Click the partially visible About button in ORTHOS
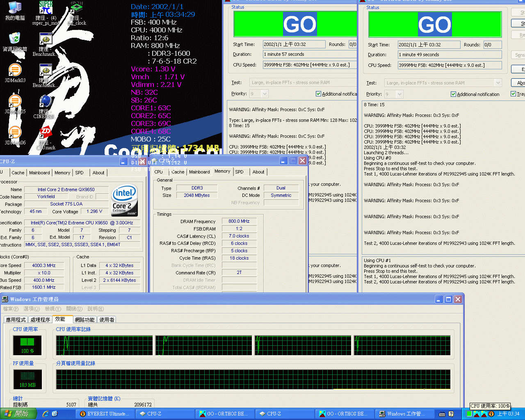The height and width of the screenshot is (420, 525). pos(518,83)
